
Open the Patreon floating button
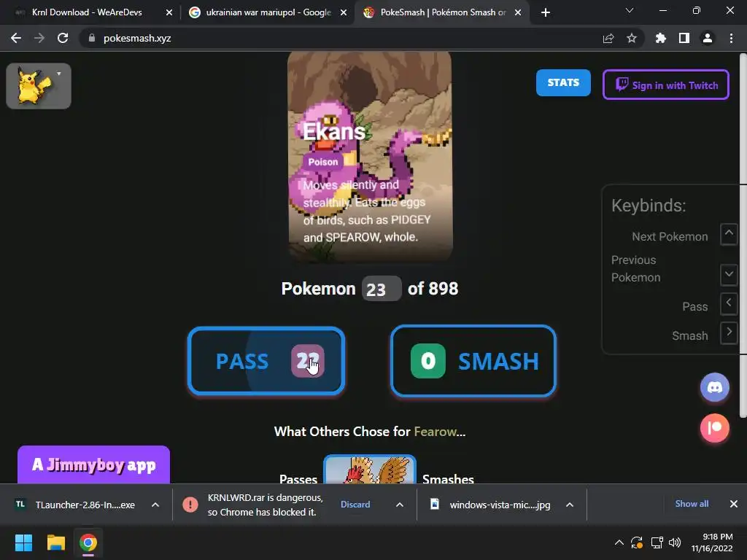[x=715, y=428]
